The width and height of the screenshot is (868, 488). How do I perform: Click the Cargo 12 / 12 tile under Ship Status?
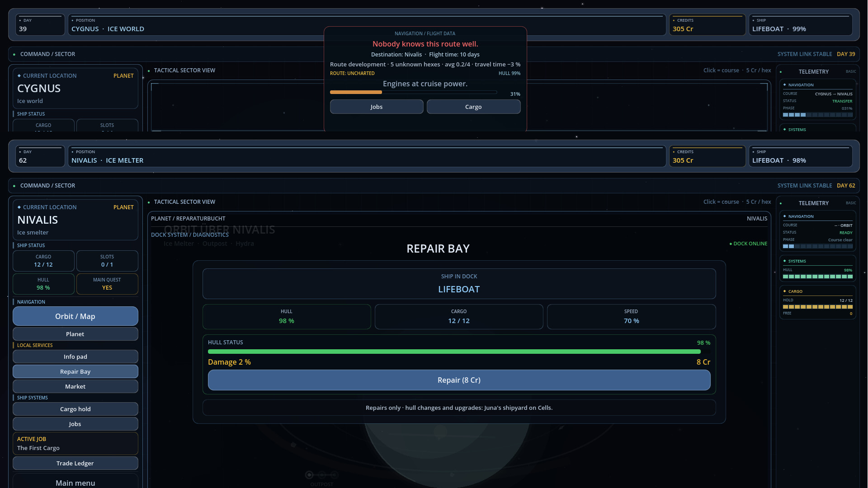[43, 261]
